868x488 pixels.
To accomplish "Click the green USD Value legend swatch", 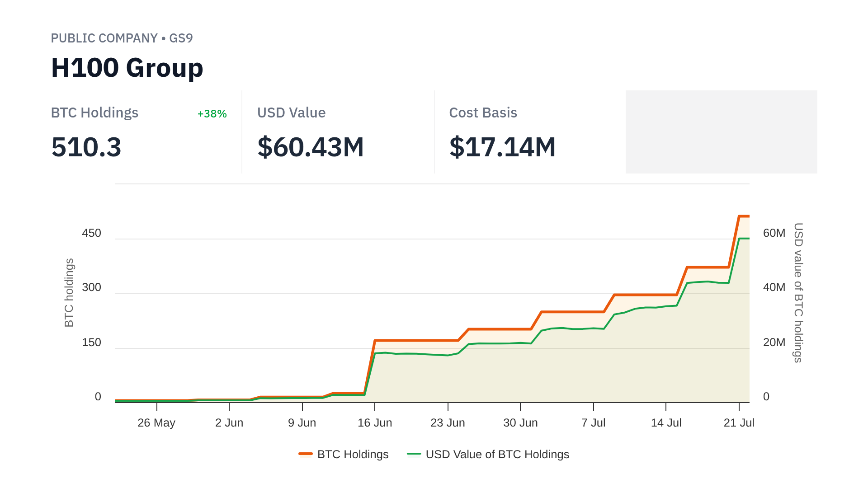I will [414, 454].
